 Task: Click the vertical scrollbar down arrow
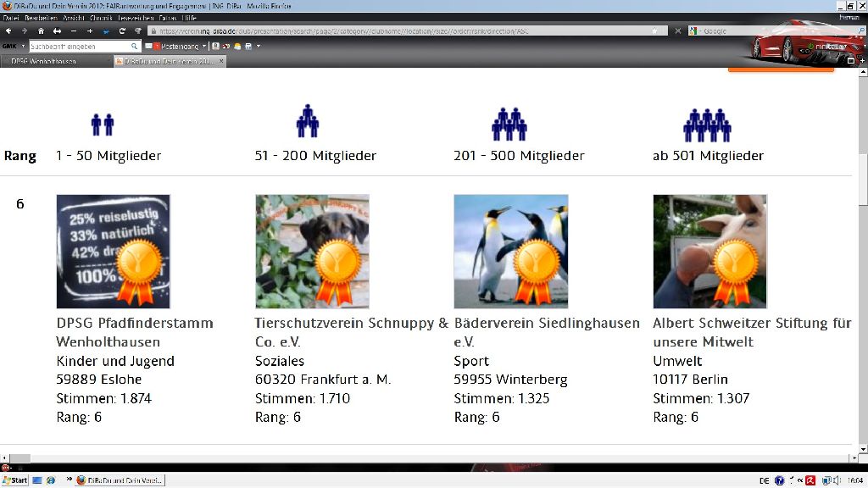coord(863,449)
